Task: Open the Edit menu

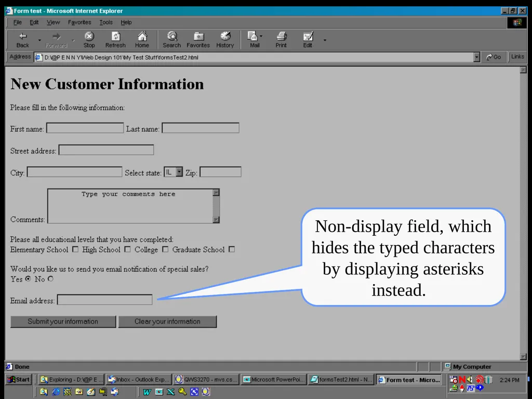Action: [x=34, y=22]
